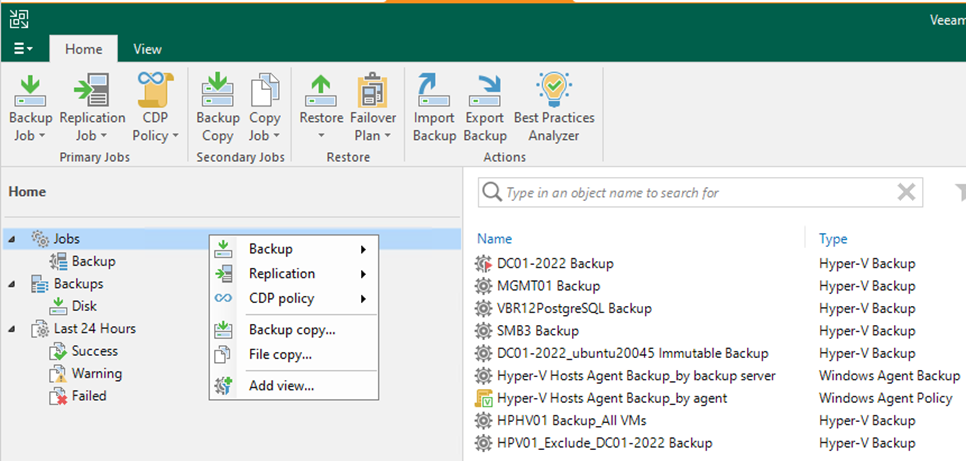This screenshot has width=966, height=461.
Task: Open the Replication Job ribbon button
Action: pos(92,108)
